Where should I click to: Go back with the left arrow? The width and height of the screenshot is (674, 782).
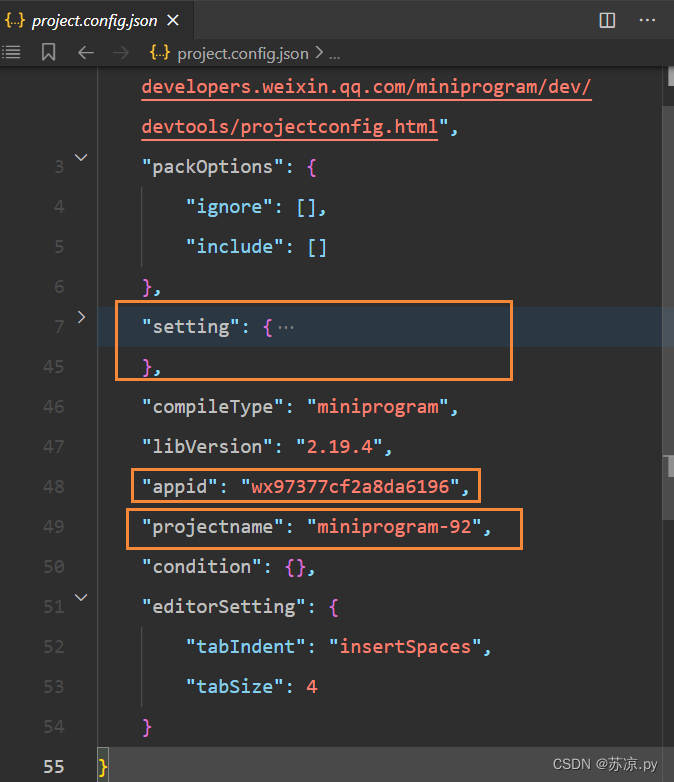click(x=86, y=52)
